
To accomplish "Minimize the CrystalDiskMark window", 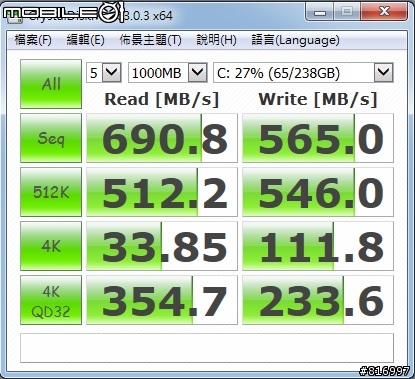I will click(x=320, y=12).
